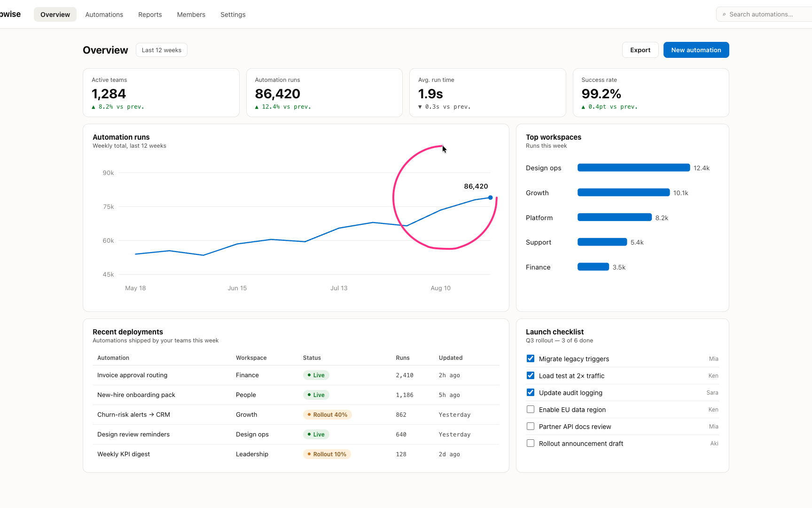Go to the Settings tab
The height and width of the screenshot is (508, 812).
[x=233, y=15]
